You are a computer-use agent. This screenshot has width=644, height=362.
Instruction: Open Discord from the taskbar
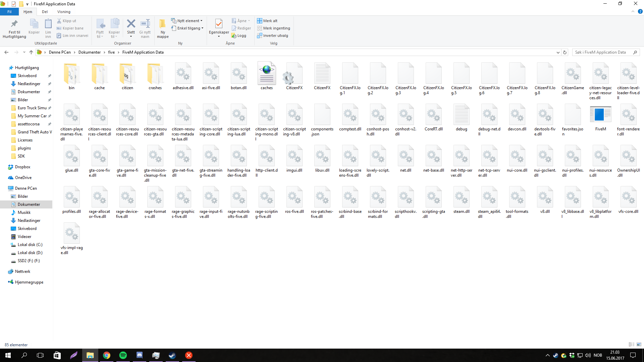click(140, 355)
